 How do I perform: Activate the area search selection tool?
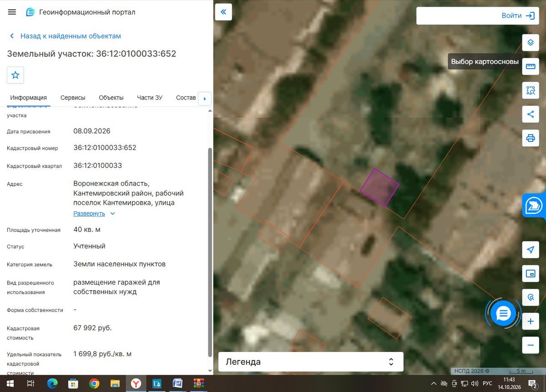[x=531, y=90]
